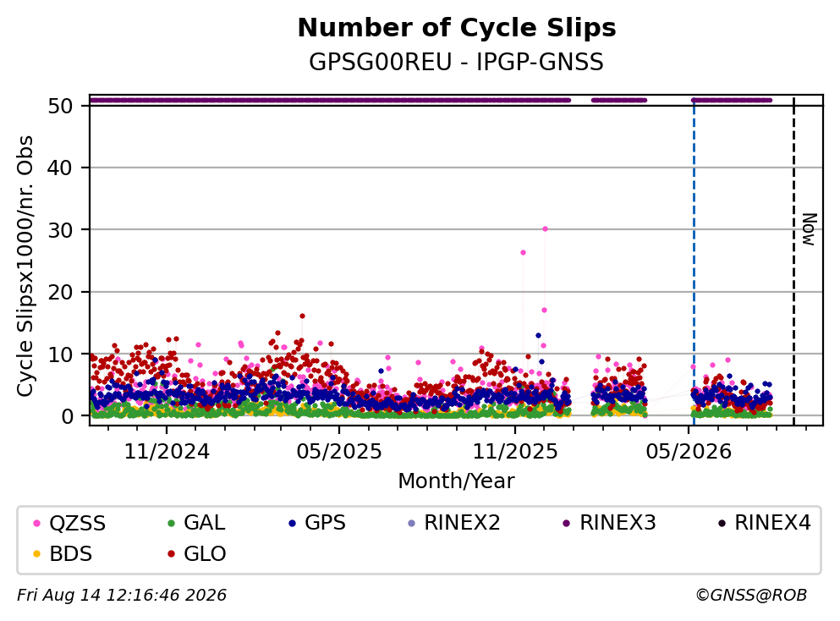Click the RINEX3 purple legend marker
This screenshot has width=840, height=621.
tap(567, 523)
